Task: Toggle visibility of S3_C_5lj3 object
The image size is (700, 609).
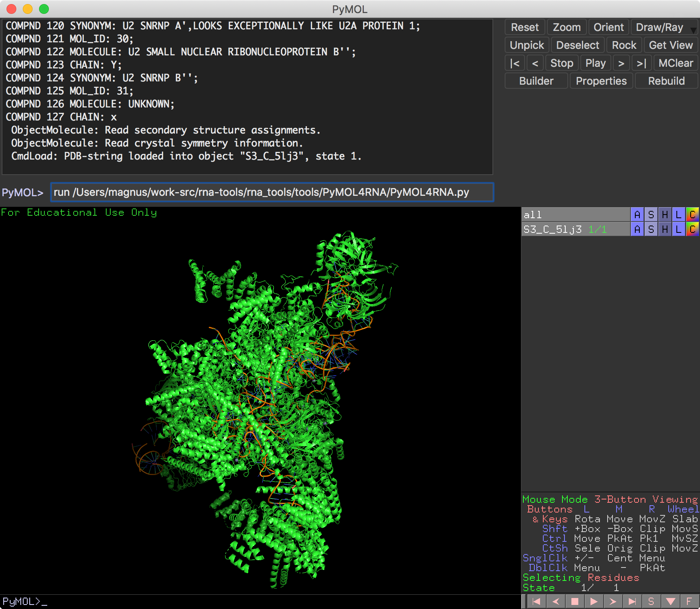Action: click(553, 230)
